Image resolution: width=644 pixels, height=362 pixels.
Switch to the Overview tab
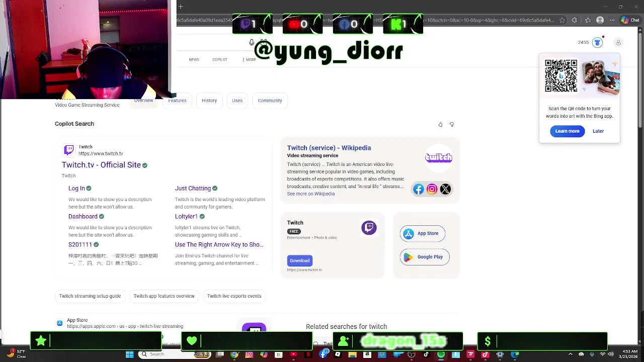143,100
